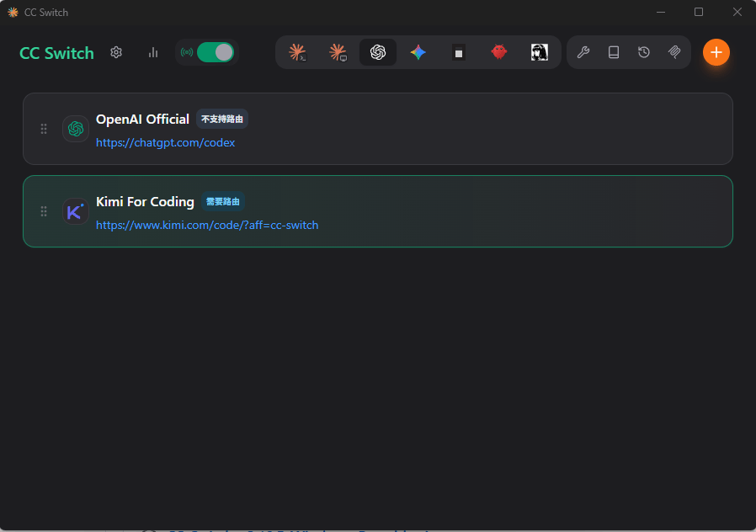Open the history clock icon
The image size is (756, 532).
click(644, 52)
